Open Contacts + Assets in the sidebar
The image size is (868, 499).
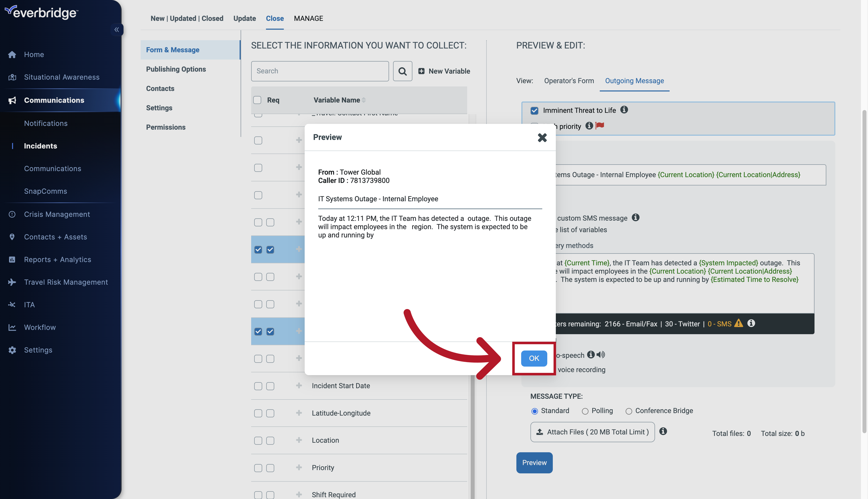(56, 237)
